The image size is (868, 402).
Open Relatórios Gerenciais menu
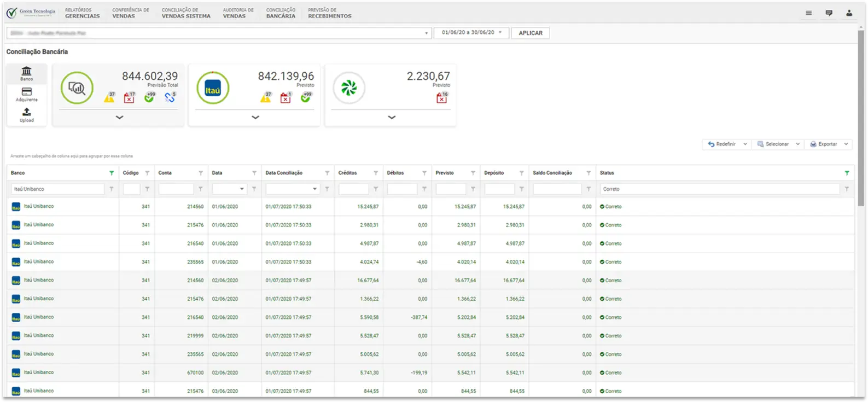click(x=82, y=13)
